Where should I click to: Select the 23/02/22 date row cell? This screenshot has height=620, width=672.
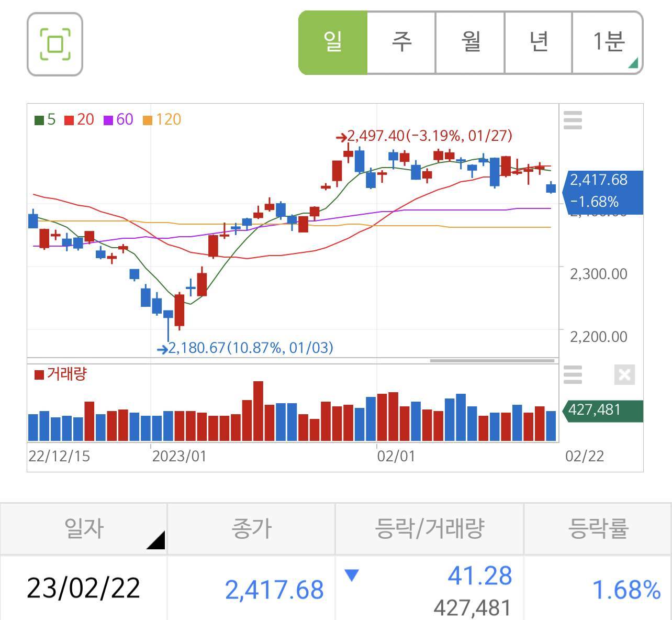pyautogui.click(x=84, y=588)
